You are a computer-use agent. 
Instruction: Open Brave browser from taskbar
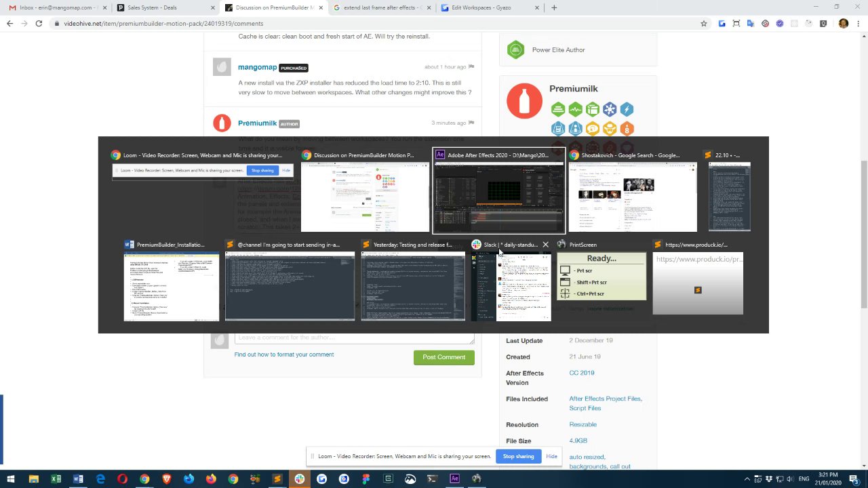tap(167, 479)
